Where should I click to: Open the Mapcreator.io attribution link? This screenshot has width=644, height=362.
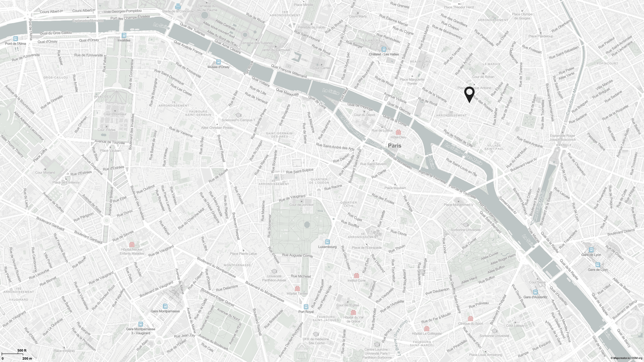(621, 358)
